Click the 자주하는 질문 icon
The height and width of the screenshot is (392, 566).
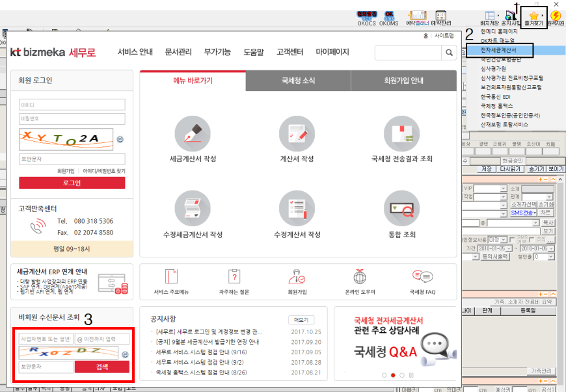[234, 276]
